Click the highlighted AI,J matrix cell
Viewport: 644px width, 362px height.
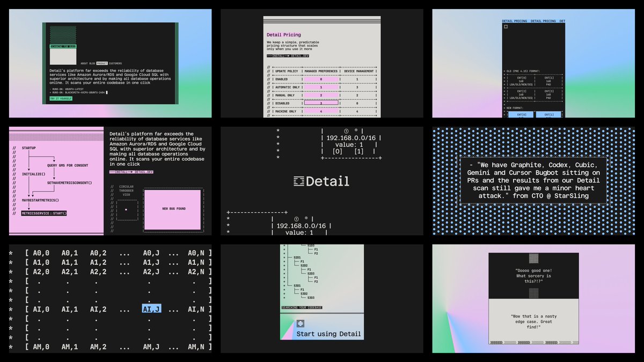tap(152, 309)
